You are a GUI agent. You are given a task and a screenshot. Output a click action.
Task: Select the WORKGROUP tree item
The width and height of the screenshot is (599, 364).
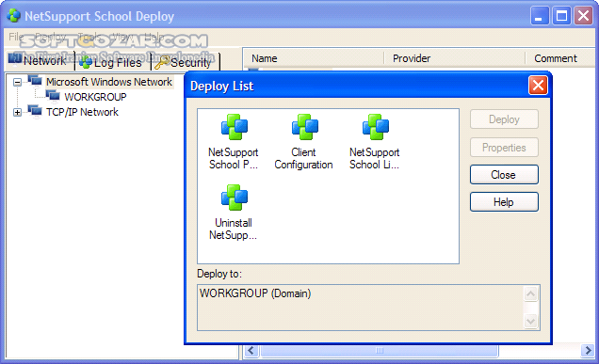95,97
